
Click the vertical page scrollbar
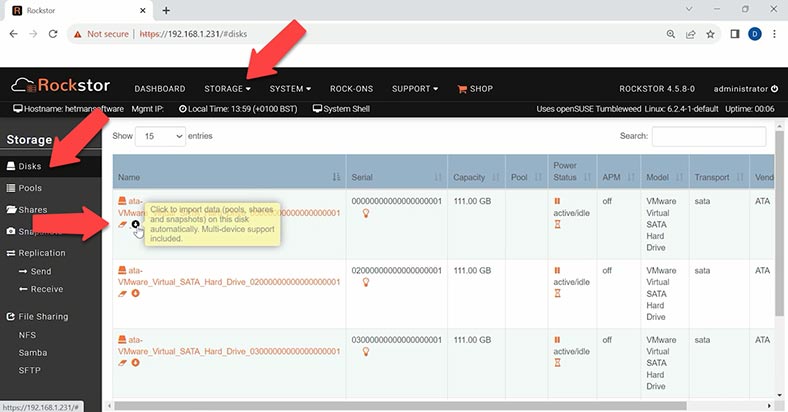pyautogui.click(x=779, y=224)
